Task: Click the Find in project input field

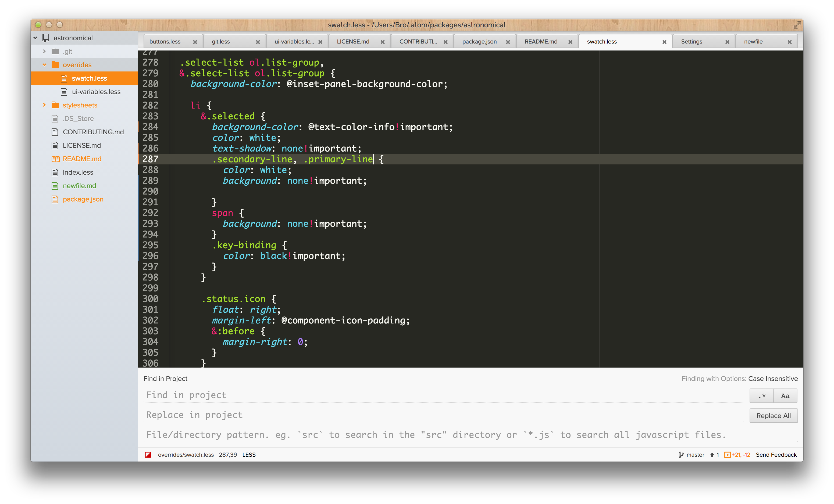Action: pyautogui.click(x=443, y=395)
